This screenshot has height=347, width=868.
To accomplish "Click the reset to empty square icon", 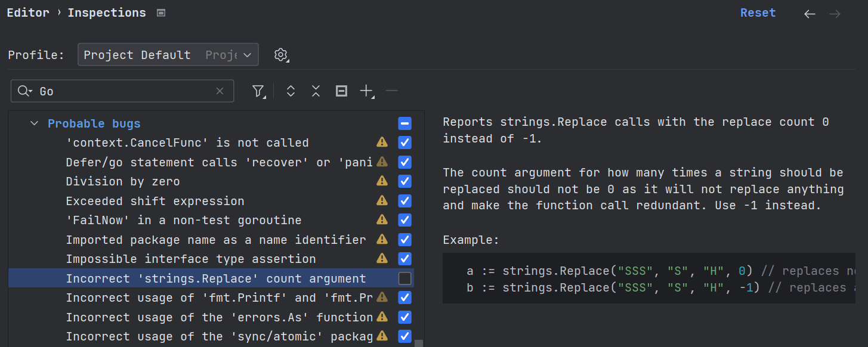I will click(x=341, y=91).
